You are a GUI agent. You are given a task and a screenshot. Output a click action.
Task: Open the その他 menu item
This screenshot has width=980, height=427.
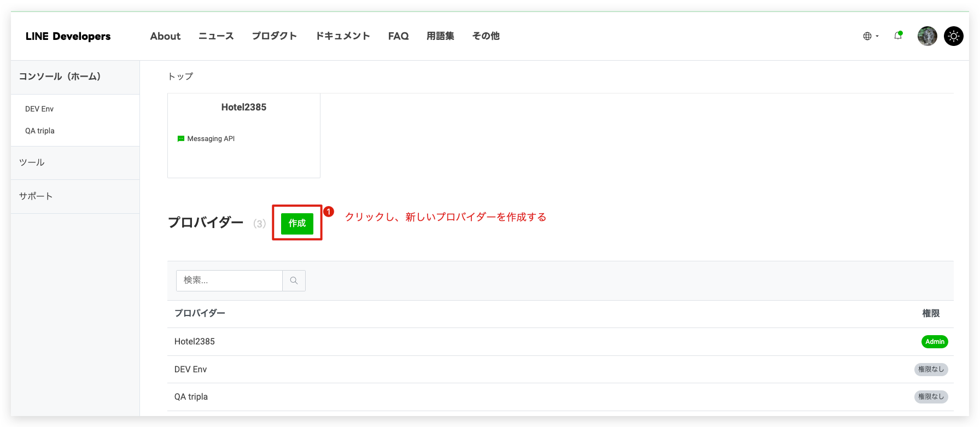click(x=486, y=36)
